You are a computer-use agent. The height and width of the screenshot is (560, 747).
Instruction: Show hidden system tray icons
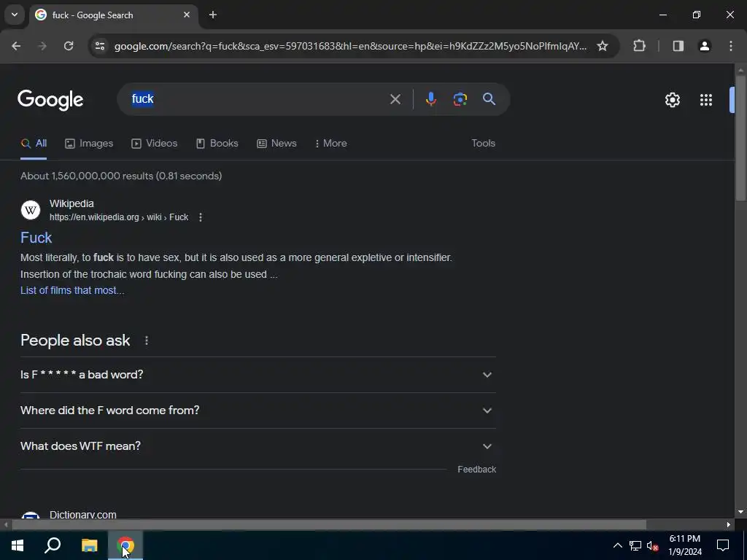[x=617, y=545]
